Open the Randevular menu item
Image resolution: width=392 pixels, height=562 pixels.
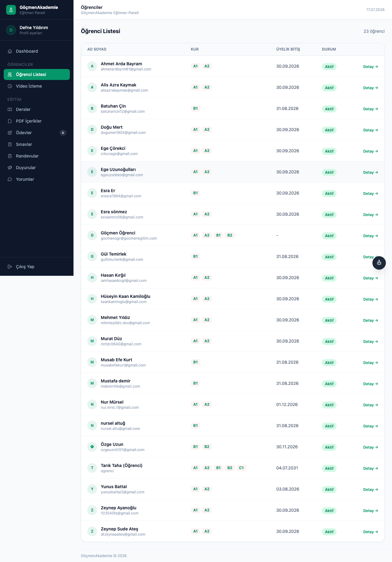tap(37, 156)
